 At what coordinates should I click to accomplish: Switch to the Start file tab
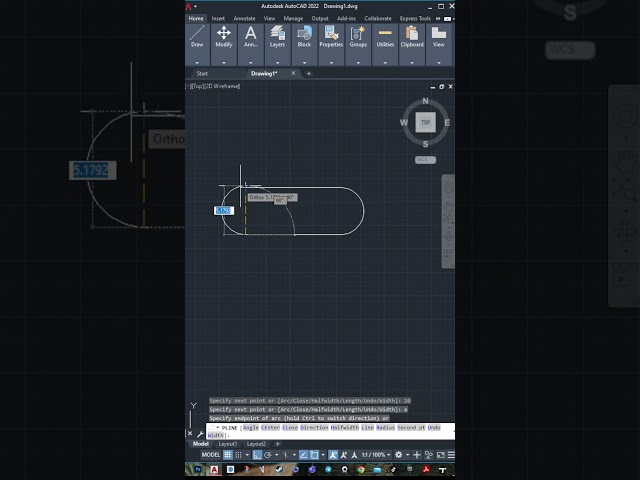point(202,73)
